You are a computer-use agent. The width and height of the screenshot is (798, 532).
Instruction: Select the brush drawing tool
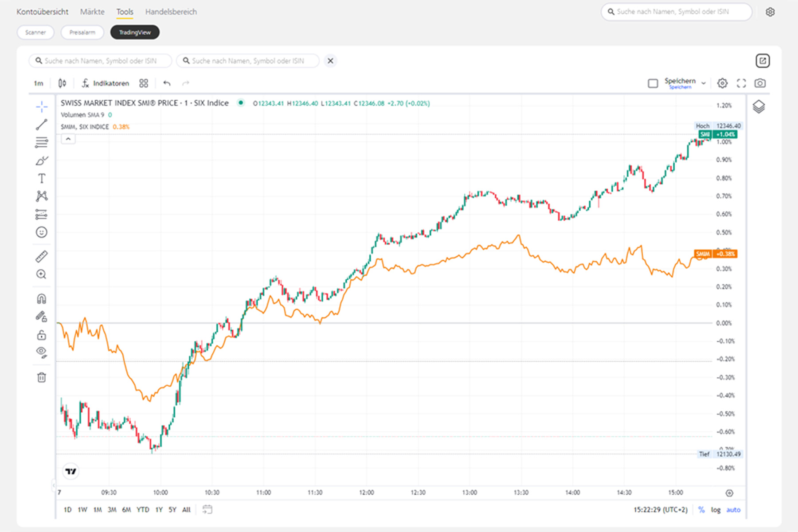(x=42, y=160)
